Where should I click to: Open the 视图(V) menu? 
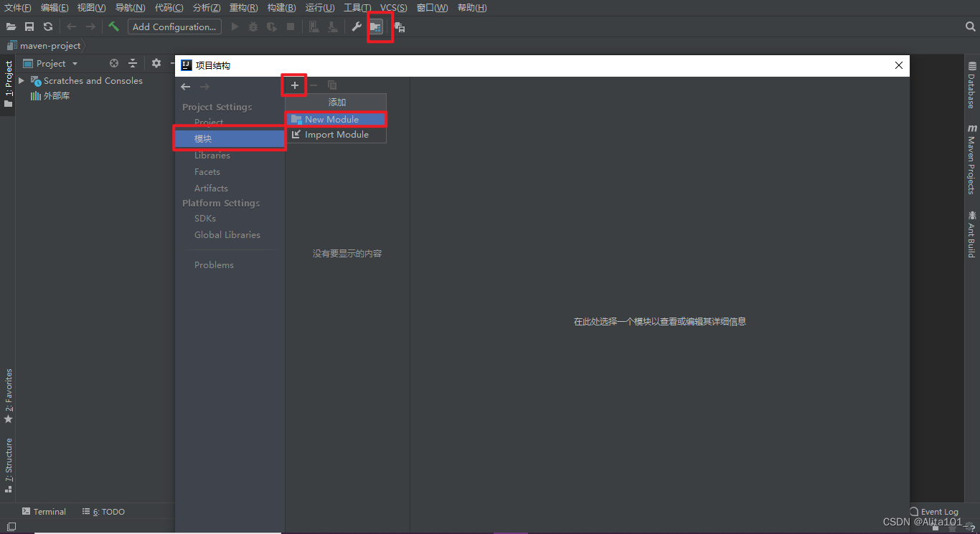pyautogui.click(x=92, y=8)
